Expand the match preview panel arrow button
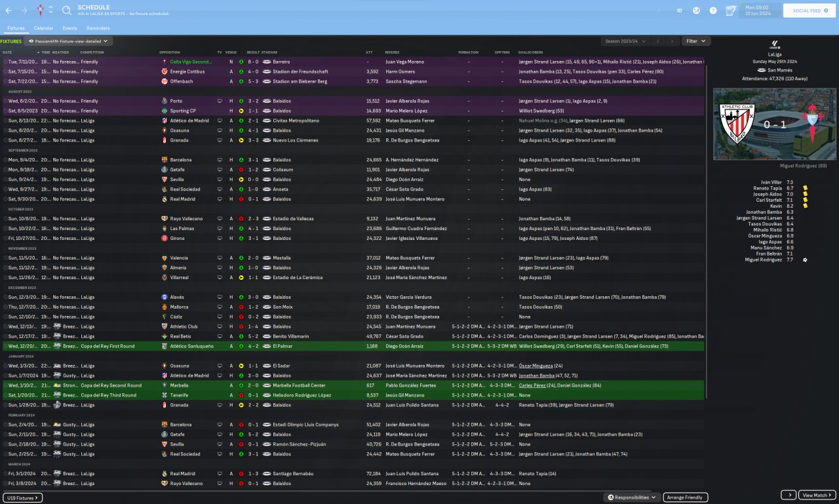The image size is (839, 504). click(x=789, y=495)
